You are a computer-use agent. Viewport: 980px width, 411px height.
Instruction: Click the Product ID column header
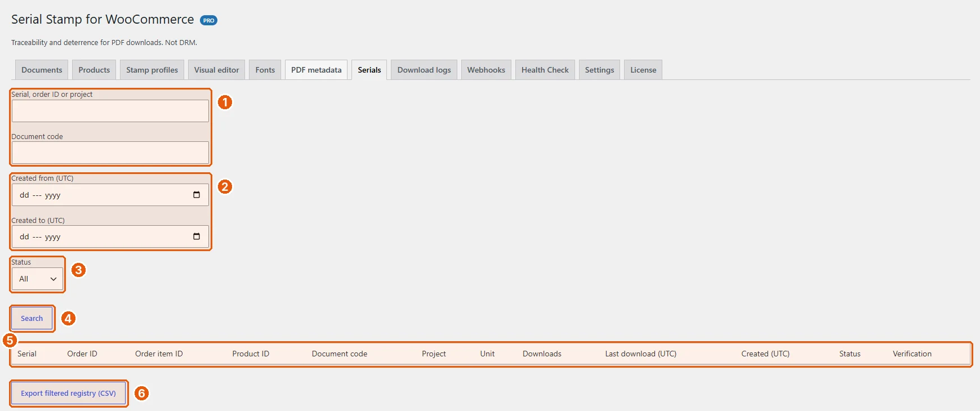[x=251, y=354]
